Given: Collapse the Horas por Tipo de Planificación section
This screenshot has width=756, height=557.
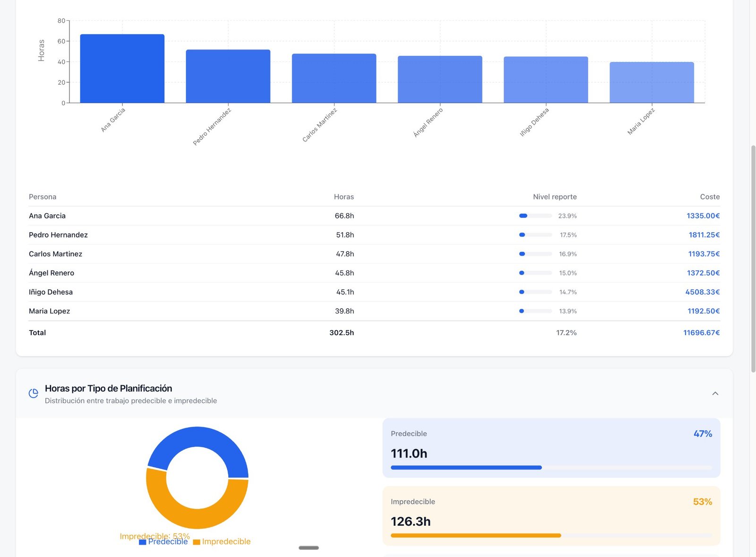Looking at the screenshot, I should click(x=715, y=393).
